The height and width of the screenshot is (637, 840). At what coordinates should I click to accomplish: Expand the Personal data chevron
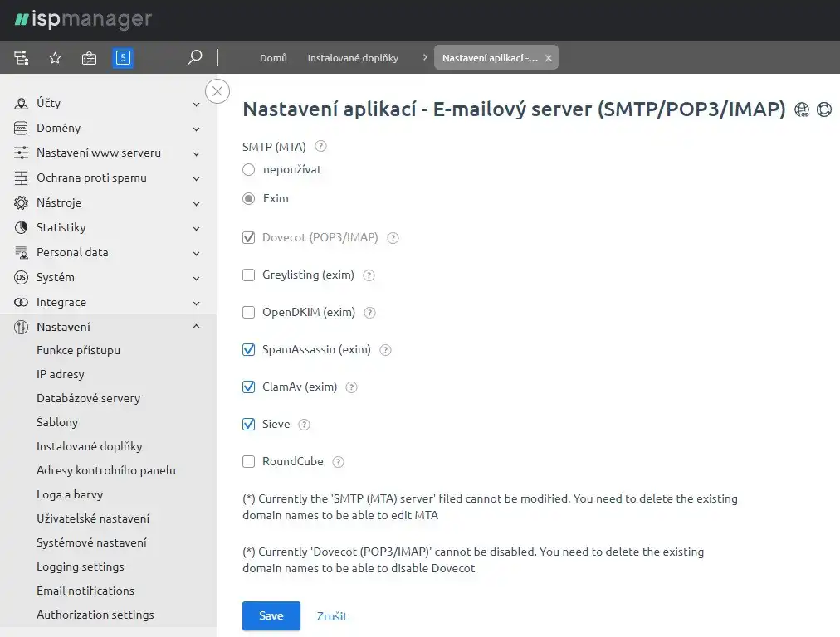pos(196,254)
